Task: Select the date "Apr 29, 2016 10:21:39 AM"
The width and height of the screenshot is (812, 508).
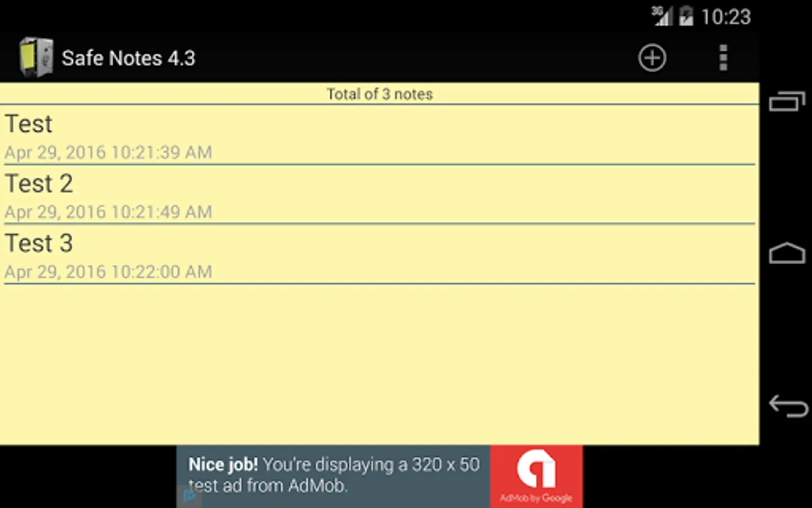Action: pyautogui.click(x=108, y=152)
